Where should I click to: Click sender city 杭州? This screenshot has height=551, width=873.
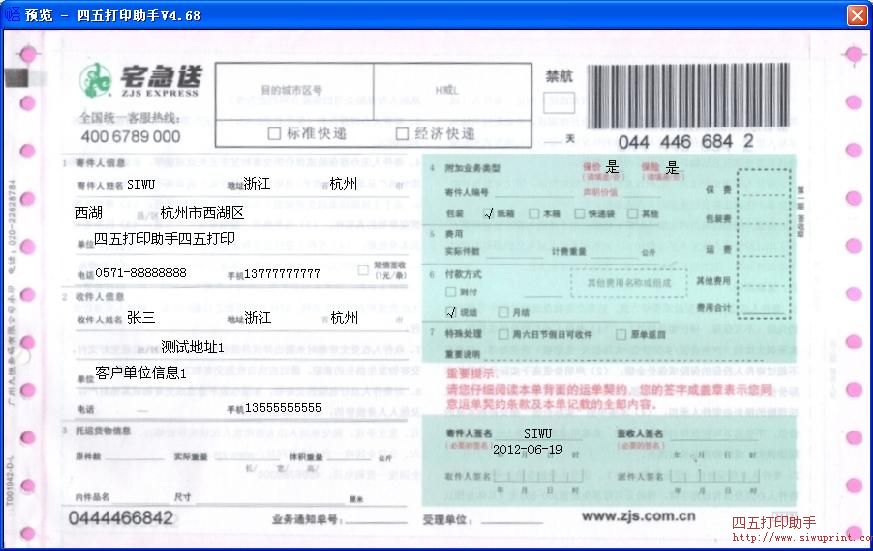[x=343, y=184]
